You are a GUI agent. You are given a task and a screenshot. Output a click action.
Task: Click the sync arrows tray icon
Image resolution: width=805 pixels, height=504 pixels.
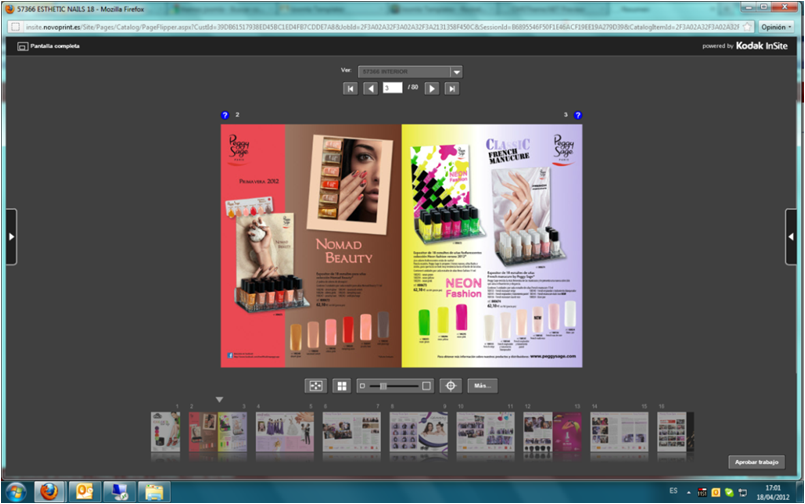[x=742, y=493]
